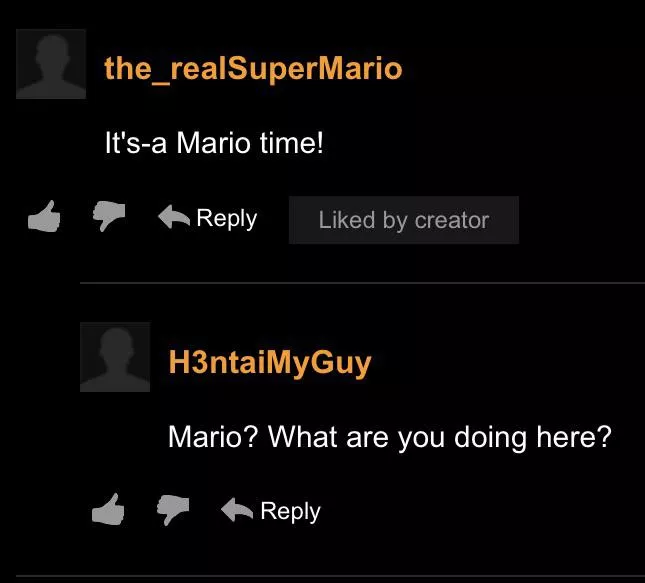Click the word 'creator' in the liked badge
This screenshot has width=645, height=583.
pos(452,221)
